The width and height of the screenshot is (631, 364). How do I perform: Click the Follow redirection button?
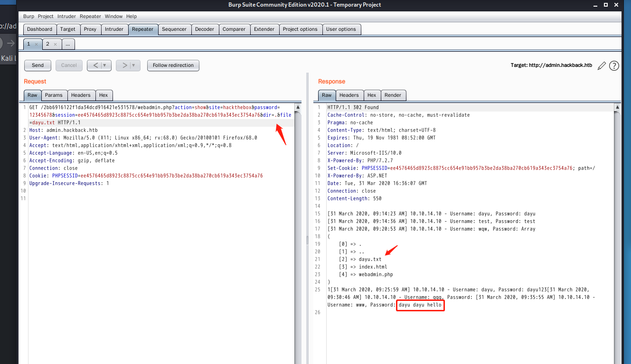(173, 65)
